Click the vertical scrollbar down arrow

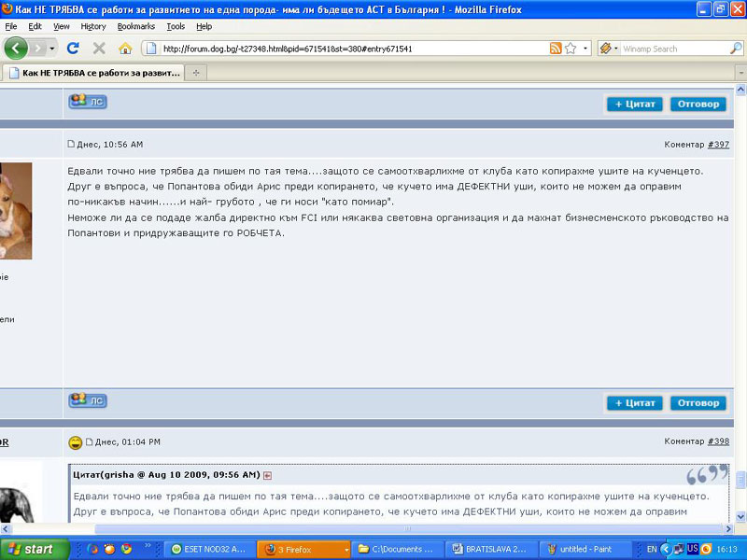click(740, 517)
